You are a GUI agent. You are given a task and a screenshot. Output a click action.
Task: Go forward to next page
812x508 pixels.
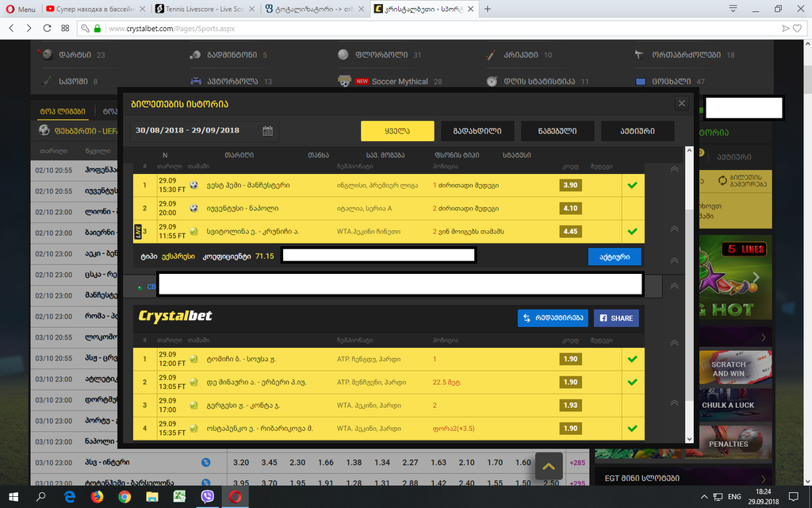tap(29, 28)
